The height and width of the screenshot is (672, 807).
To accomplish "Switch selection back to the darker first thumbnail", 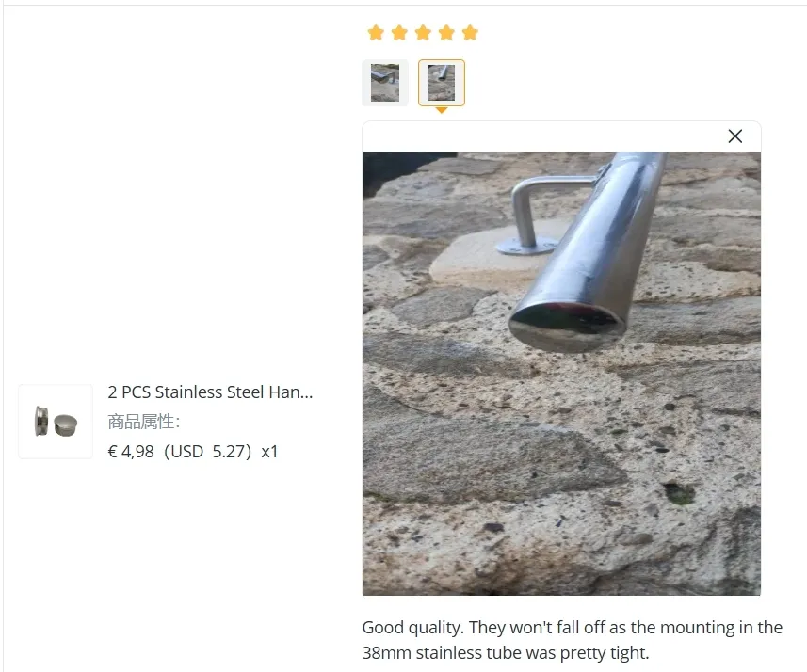I will (x=384, y=83).
